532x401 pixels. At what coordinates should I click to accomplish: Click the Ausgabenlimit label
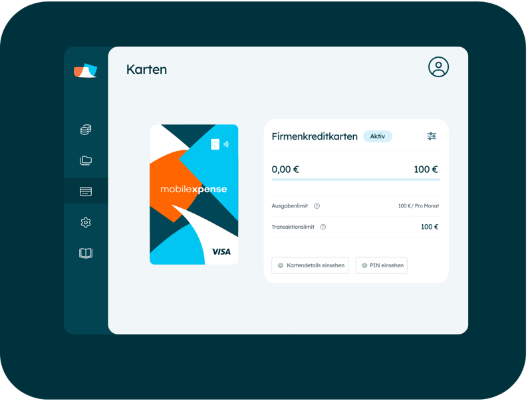coord(290,206)
